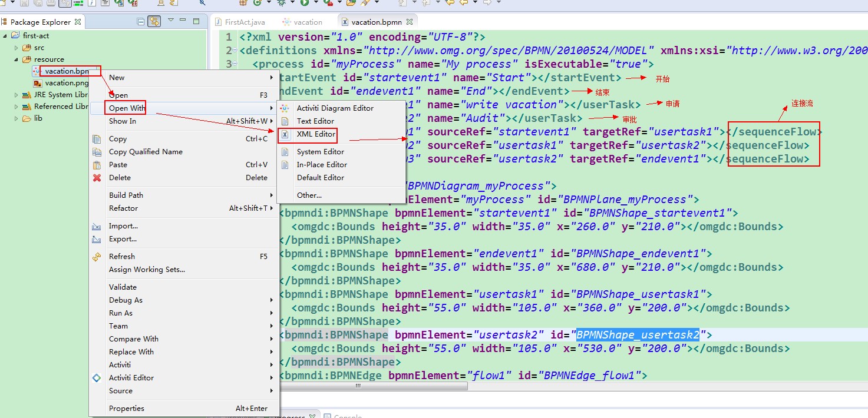
Task: Click the red Delete X icon
Action: [97, 178]
